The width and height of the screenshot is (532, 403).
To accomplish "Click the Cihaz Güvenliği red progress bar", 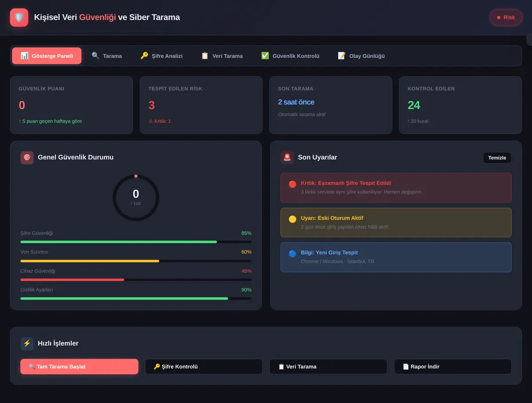I will pos(136,280).
